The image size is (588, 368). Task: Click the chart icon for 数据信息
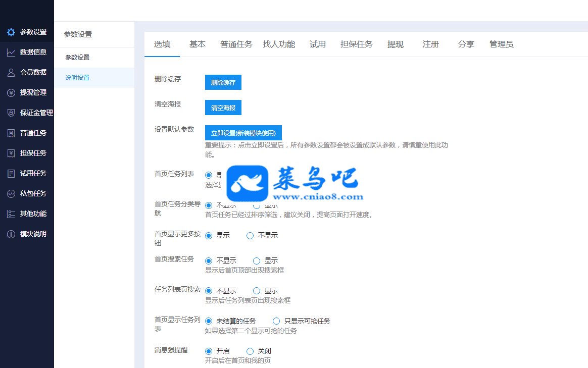pyautogui.click(x=11, y=52)
